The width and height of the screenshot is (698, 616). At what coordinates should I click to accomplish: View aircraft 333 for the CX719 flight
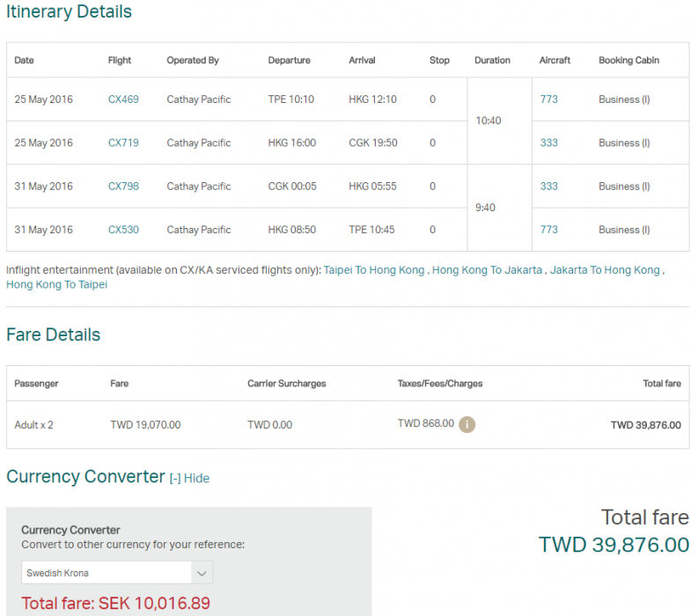[x=548, y=143]
